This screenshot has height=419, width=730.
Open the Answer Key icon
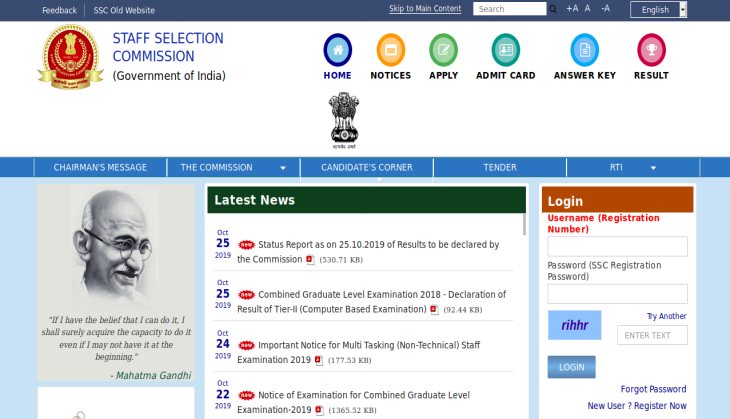click(x=584, y=50)
